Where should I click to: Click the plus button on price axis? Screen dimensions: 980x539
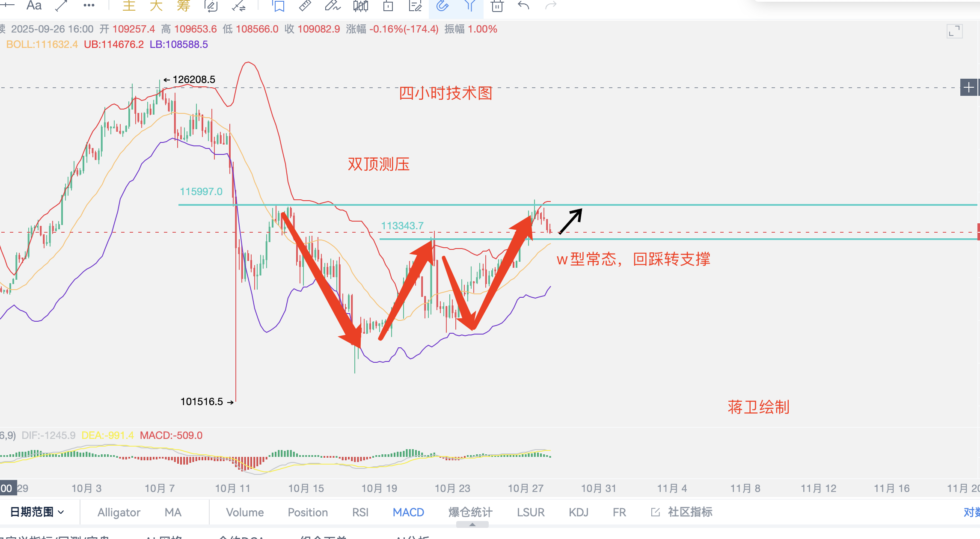(968, 87)
